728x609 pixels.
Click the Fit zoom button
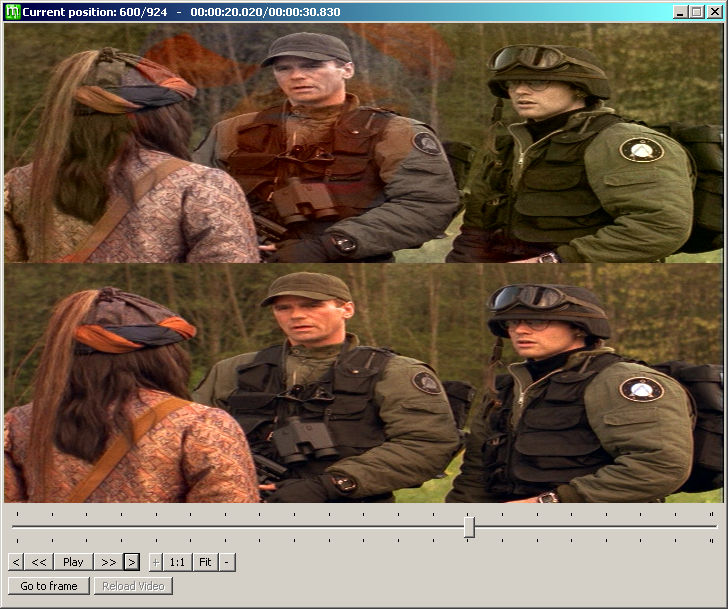[x=205, y=562]
